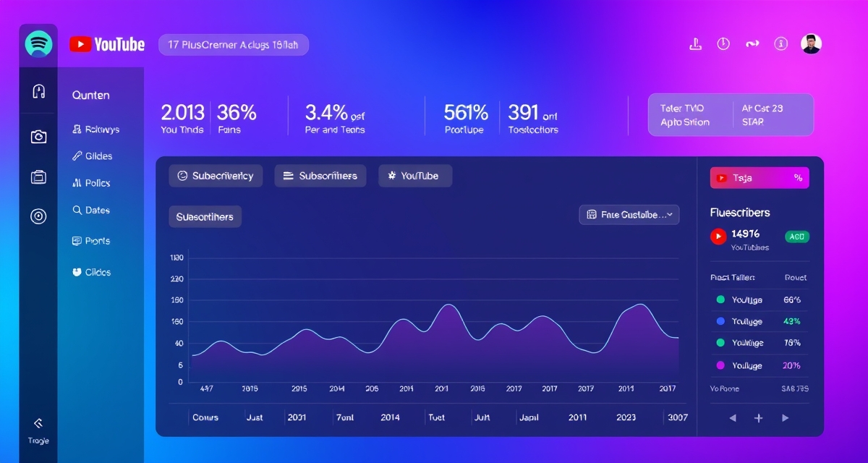Image resolution: width=868 pixels, height=463 pixels.
Task: Open the clock icon in top bar
Action: tap(723, 44)
